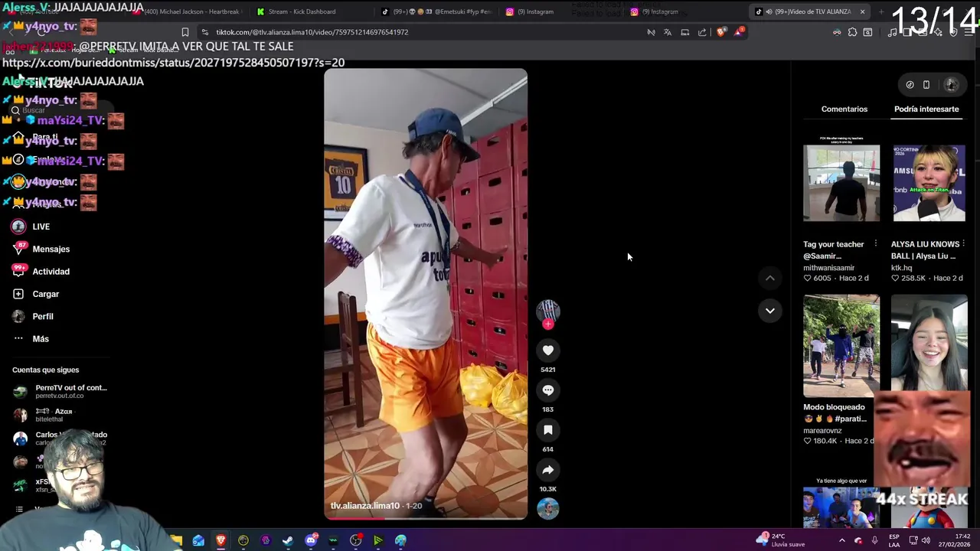980x551 pixels.
Task: Bookmark the video with the save icon
Action: click(x=547, y=430)
